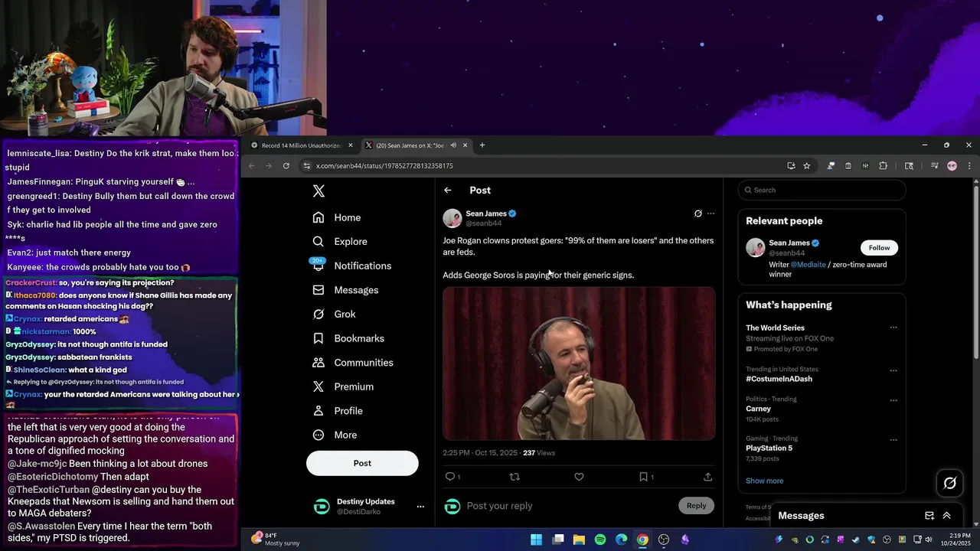Open Explore in the X sidebar
This screenshot has width=980, height=551.
click(340, 242)
